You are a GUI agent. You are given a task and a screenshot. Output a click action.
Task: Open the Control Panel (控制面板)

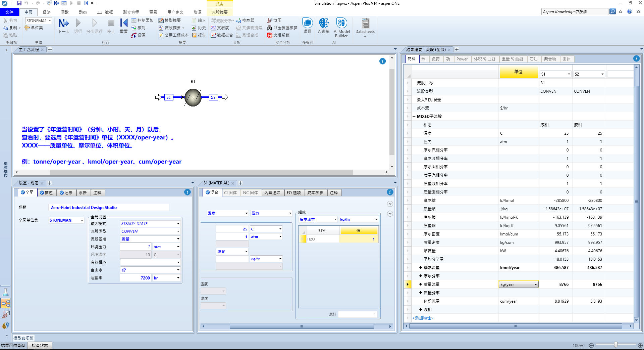click(x=142, y=20)
